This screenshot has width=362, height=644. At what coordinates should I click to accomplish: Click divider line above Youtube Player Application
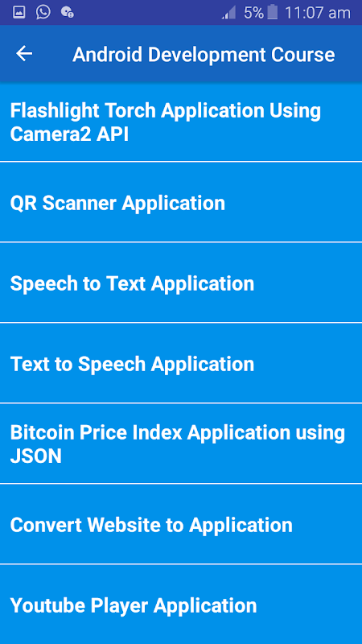point(181,564)
